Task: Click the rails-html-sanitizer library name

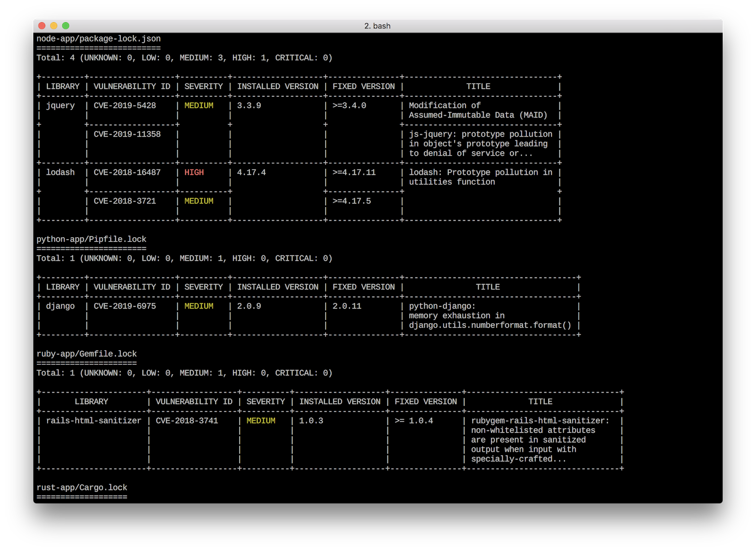Action: pos(93,420)
